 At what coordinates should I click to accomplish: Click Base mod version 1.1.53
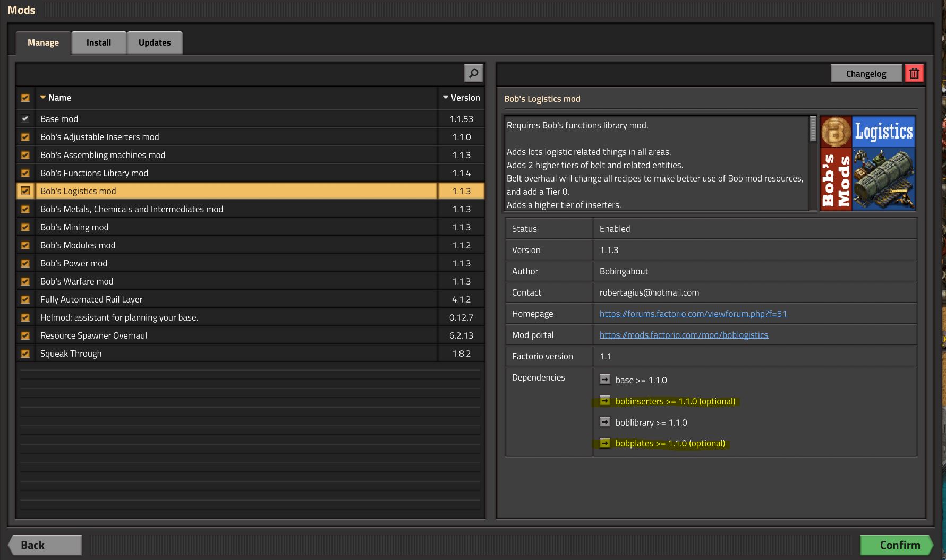tap(462, 119)
